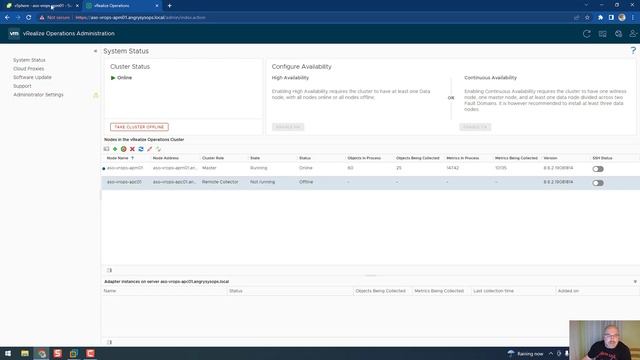Click the Master cluster role cell
Viewport: 640px width, 360px height.
[209, 168]
